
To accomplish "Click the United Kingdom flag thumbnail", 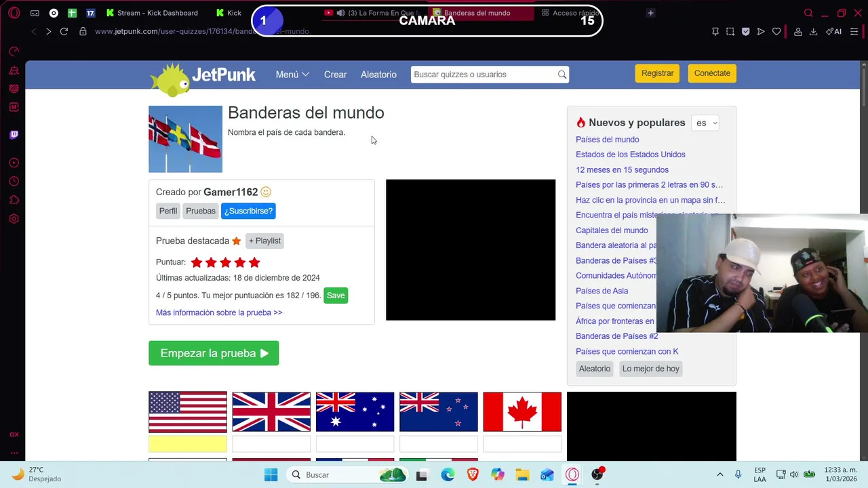I will [271, 412].
